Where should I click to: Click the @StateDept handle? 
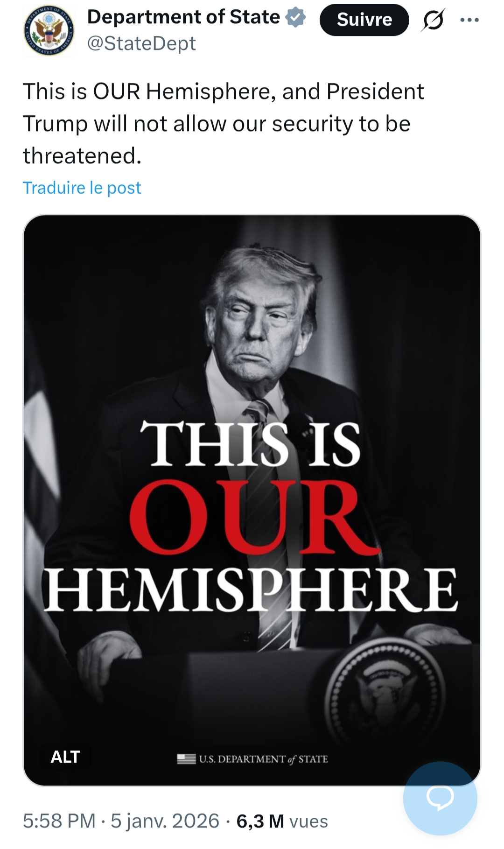pyautogui.click(x=141, y=43)
